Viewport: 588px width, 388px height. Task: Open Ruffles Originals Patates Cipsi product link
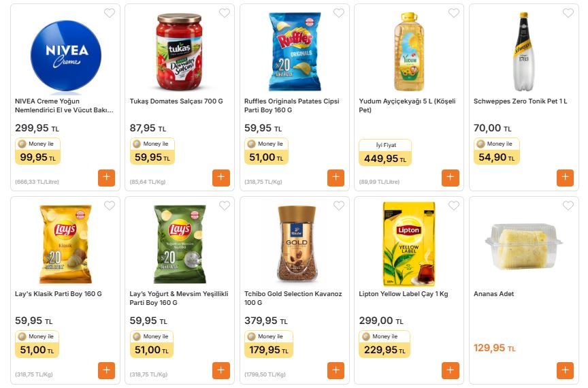pyautogui.click(x=291, y=106)
